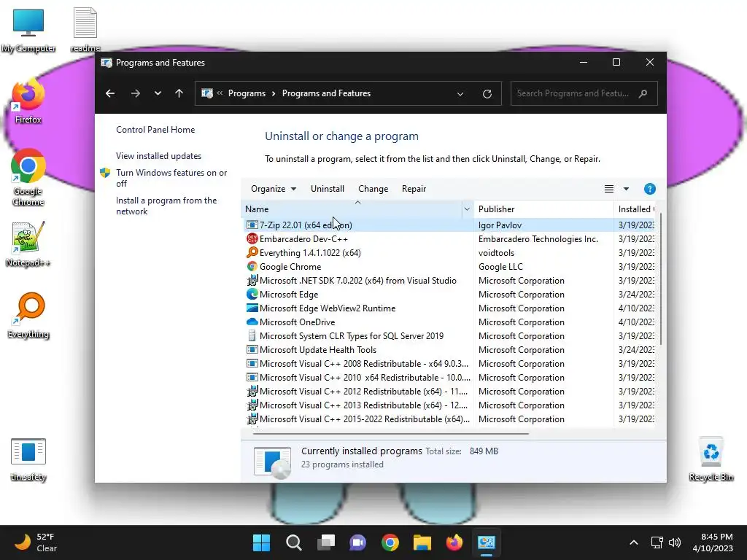The height and width of the screenshot is (560, 747).
Task: Expand the view options dropdown arrow
Action: 626,189
